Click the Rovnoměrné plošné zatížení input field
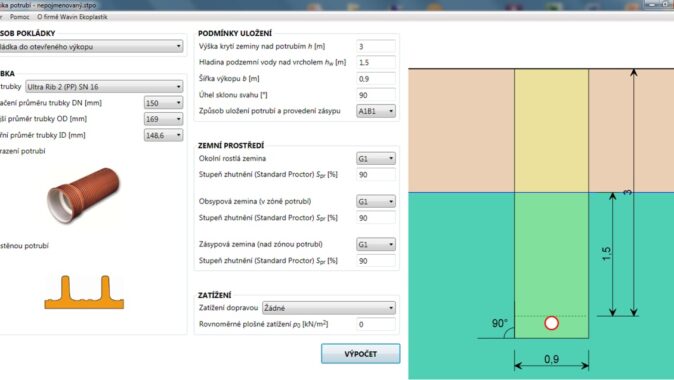 (x=376, y=324)
